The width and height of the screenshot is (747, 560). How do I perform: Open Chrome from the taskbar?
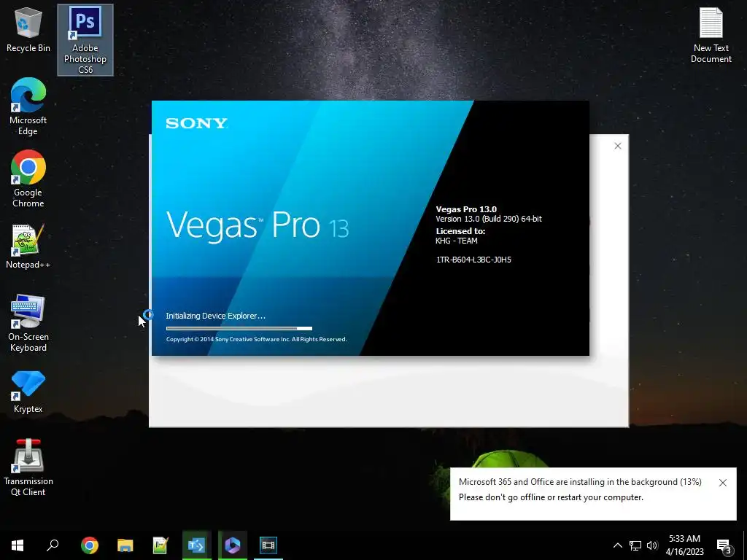(x=89, y=545)
